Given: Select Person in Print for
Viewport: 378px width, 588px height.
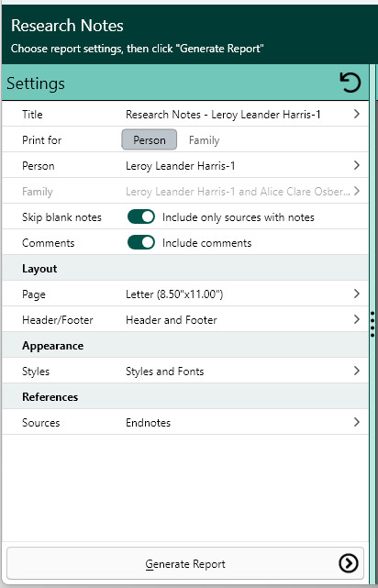Looking at the screenshot, I should coord(150,140).
